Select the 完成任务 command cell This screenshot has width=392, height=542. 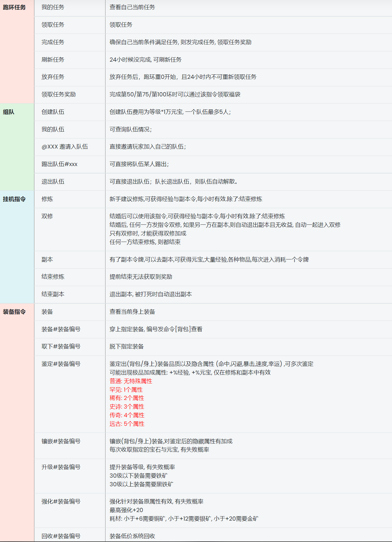tap(70, 42)
